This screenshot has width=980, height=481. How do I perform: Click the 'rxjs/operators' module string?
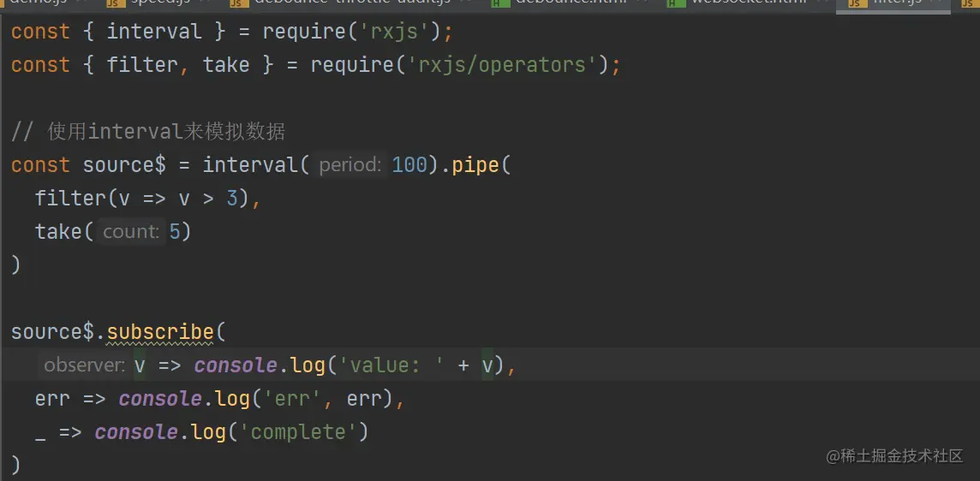pyautogui.click(x=502, y=64)
